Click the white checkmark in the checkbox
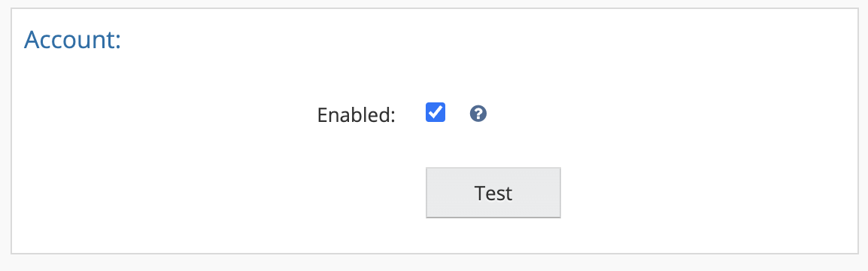Viewport: 868px width, 271px height. [x=436, y=112]
